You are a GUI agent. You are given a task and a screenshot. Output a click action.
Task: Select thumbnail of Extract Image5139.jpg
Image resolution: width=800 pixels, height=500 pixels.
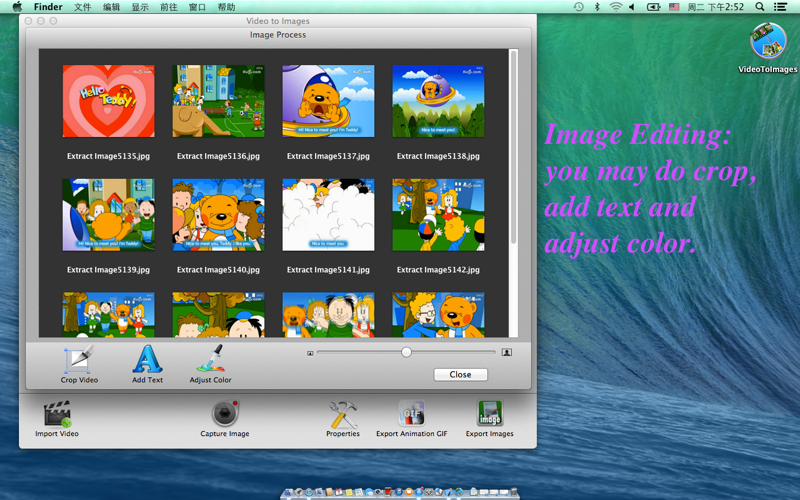[x=108, y=215]
